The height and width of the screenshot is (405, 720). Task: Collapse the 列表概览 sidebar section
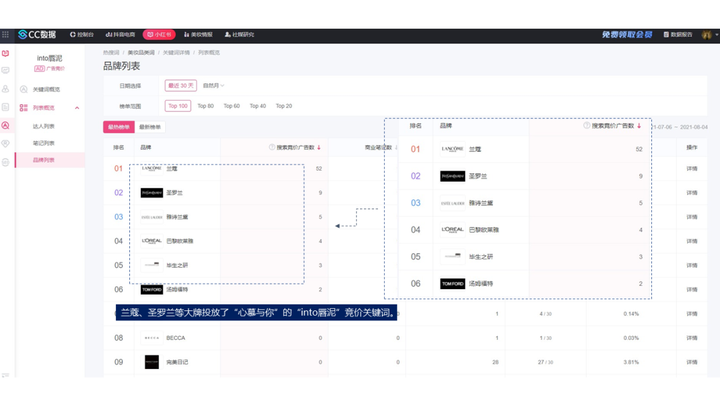77,108
